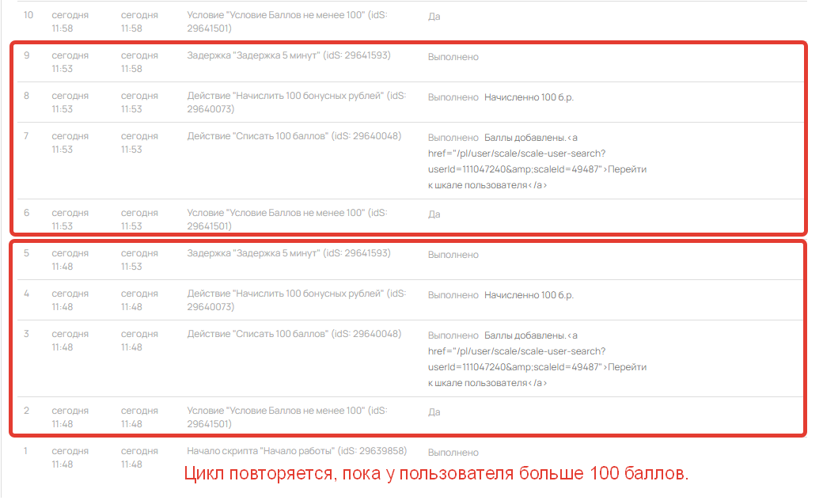Select 'Условие Баллов не менее 100' in row 2
This screenshot has width=823, height=504.
pyautogui.click(x=287, y=418)
